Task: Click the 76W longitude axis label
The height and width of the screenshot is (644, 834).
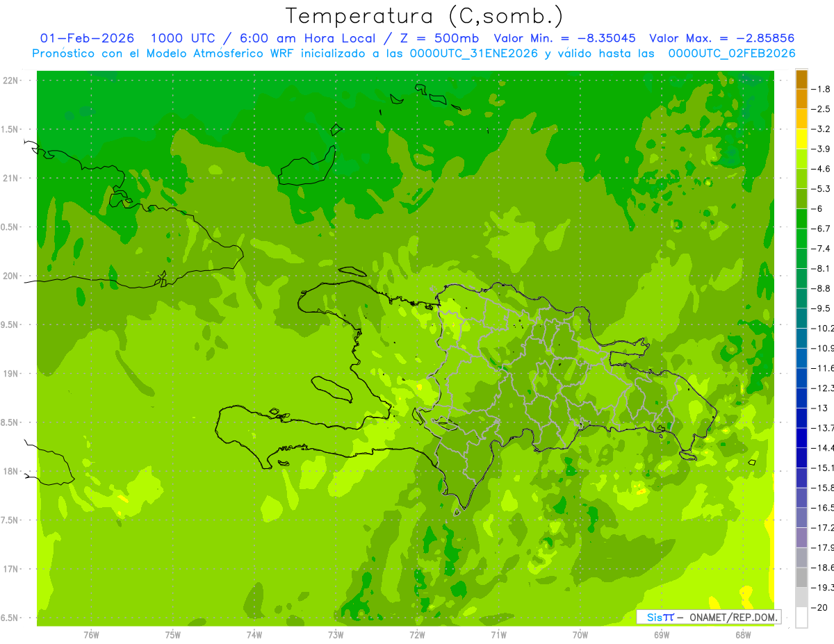Action: [91, 634]
